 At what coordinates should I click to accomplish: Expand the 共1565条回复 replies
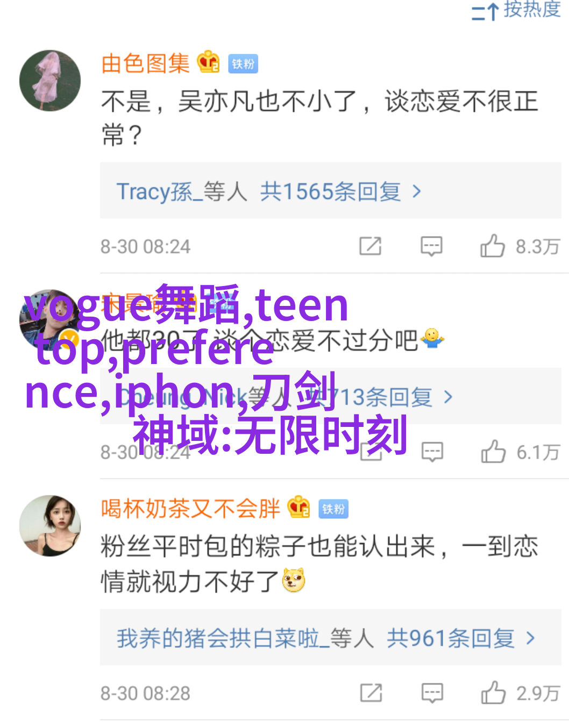point(331,191)
